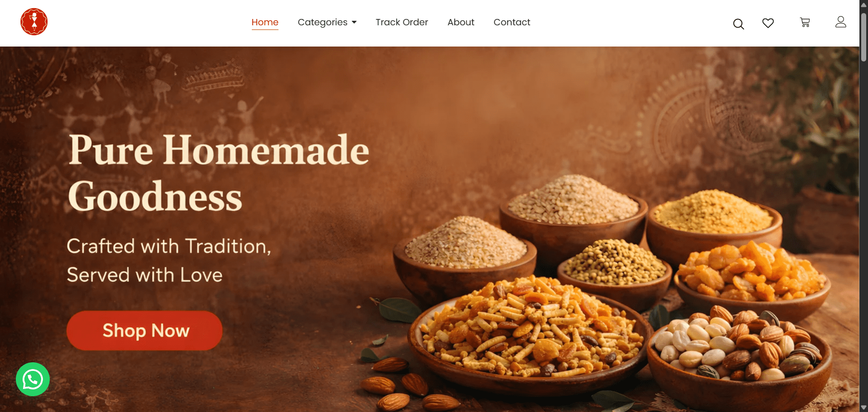
Task: Click the Pure Homemade Goodness headline
Action: coord(219,173)
